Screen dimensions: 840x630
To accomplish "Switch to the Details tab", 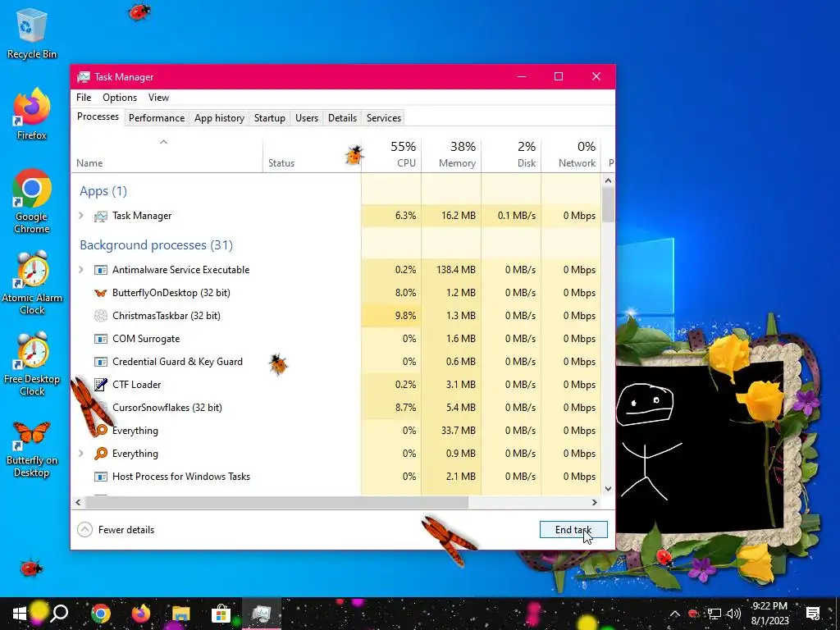I will click(342, 118).
